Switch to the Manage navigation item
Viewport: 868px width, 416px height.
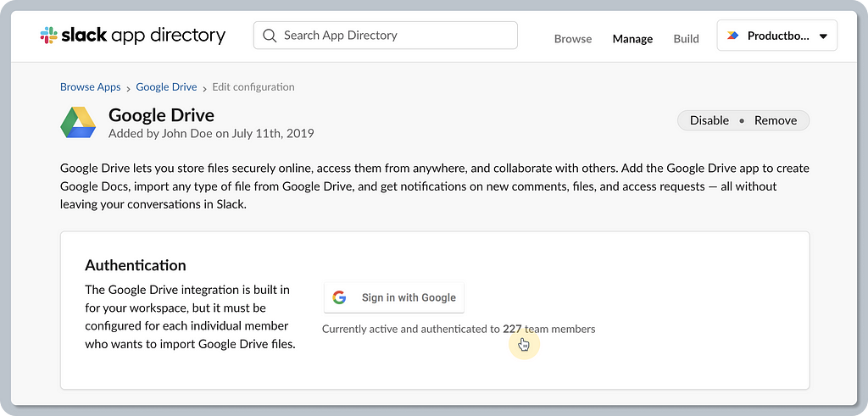point(632,39)
